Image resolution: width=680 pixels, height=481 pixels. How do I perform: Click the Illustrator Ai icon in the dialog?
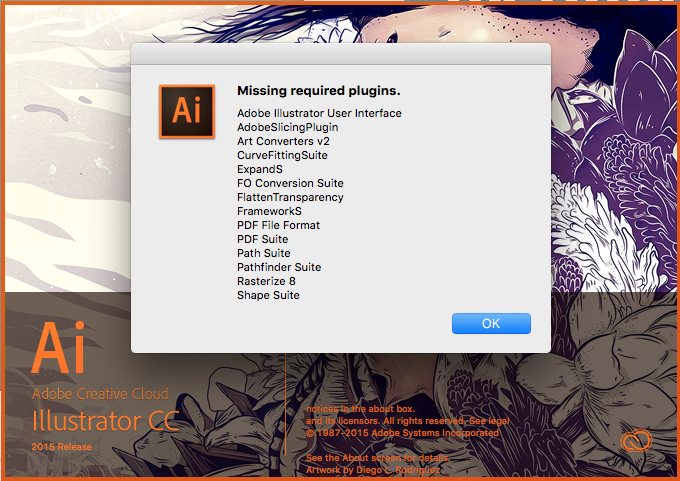coord(187,111)
